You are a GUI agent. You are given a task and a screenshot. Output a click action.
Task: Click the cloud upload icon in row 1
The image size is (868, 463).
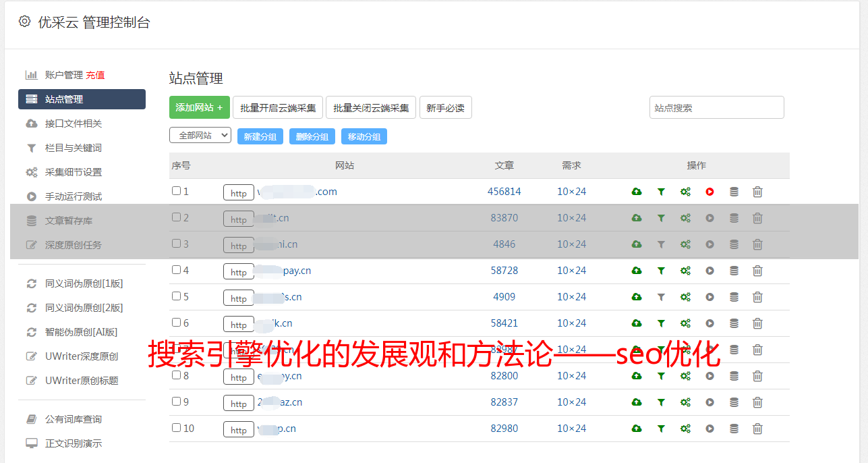coord(637,192)
